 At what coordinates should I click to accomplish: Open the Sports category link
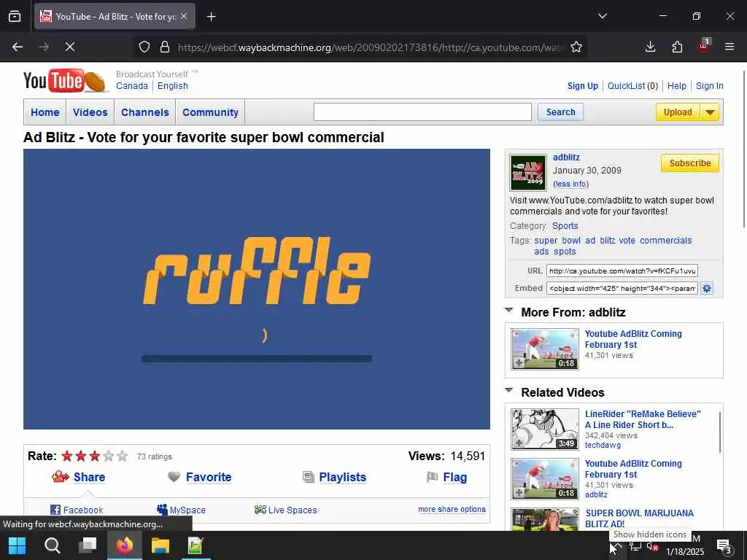(x=565, y=226)
